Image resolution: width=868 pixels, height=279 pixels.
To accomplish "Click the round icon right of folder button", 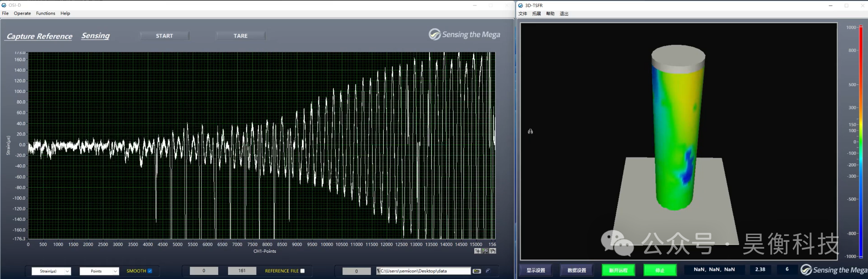I will (488, 271).
